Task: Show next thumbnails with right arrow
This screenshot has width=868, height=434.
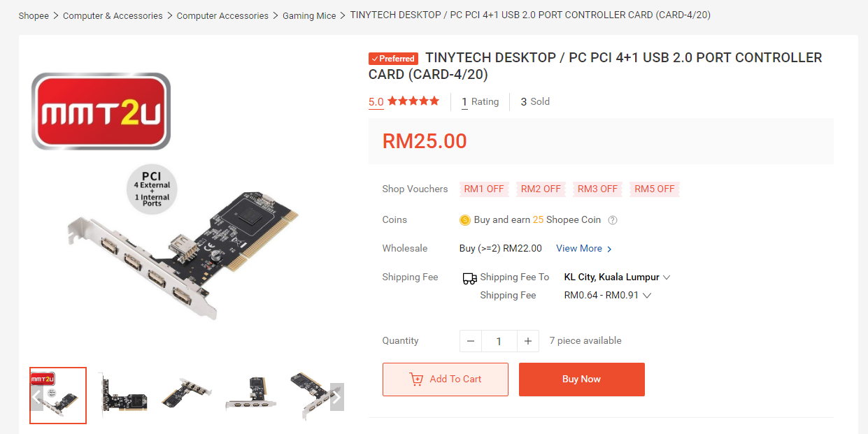Action: pos(336,397)
